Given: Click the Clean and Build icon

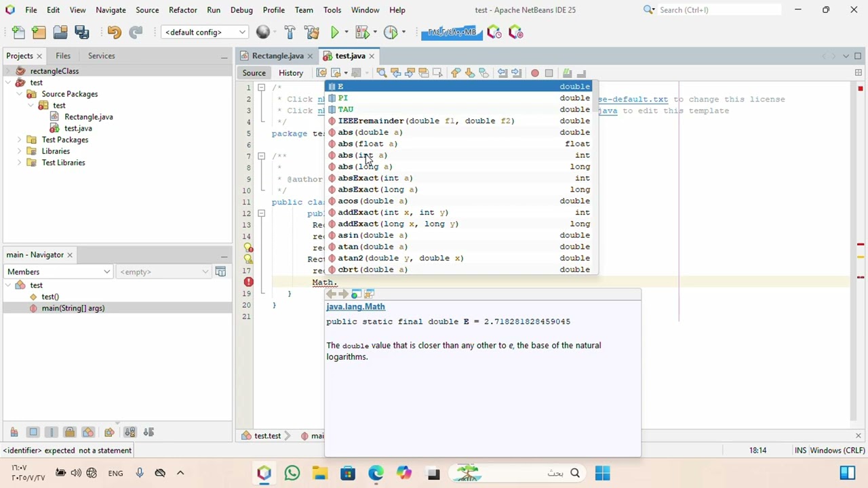Looking at the screenshot, I should click(x=312, y=33).
